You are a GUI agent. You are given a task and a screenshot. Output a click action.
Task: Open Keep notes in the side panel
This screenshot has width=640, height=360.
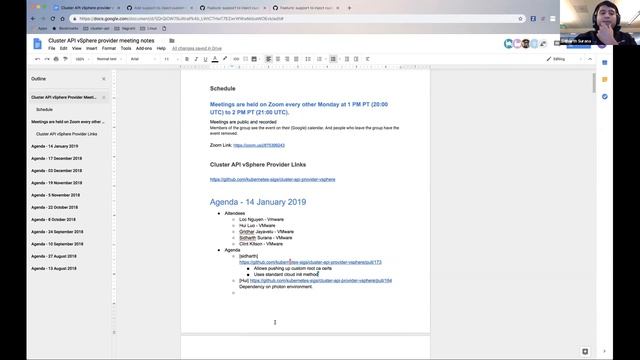click(604, 80)
